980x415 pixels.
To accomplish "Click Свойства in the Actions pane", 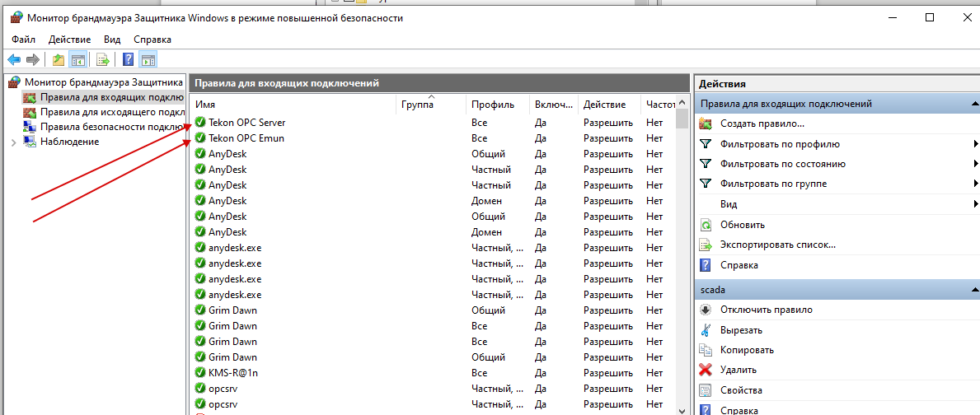I will coord(740,390).
